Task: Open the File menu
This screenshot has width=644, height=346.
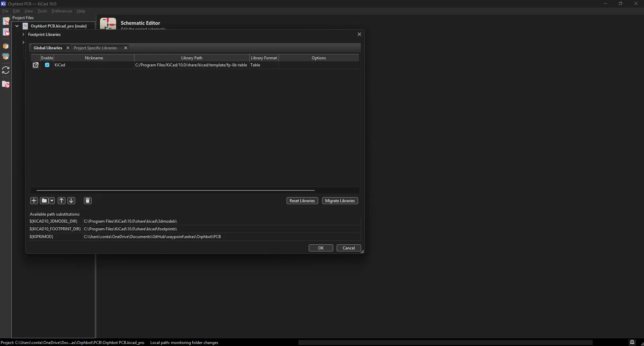Action: pos(5,11)
